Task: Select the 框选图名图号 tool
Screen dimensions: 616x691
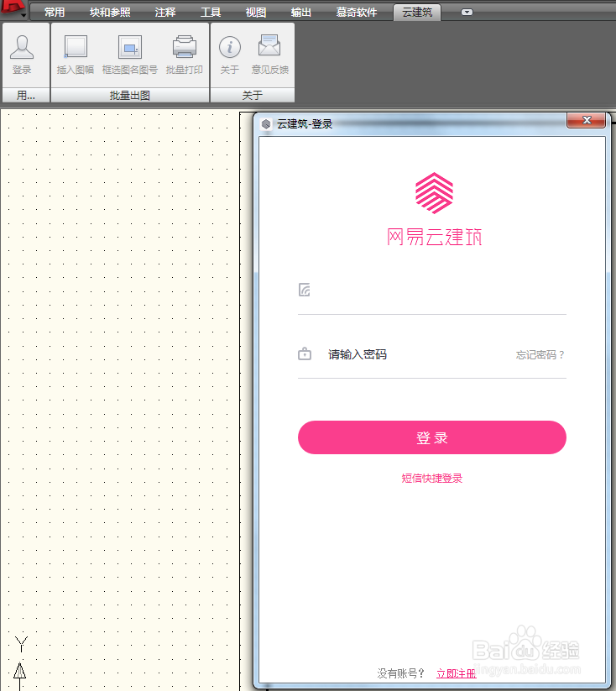Action: tap(130, 55)
